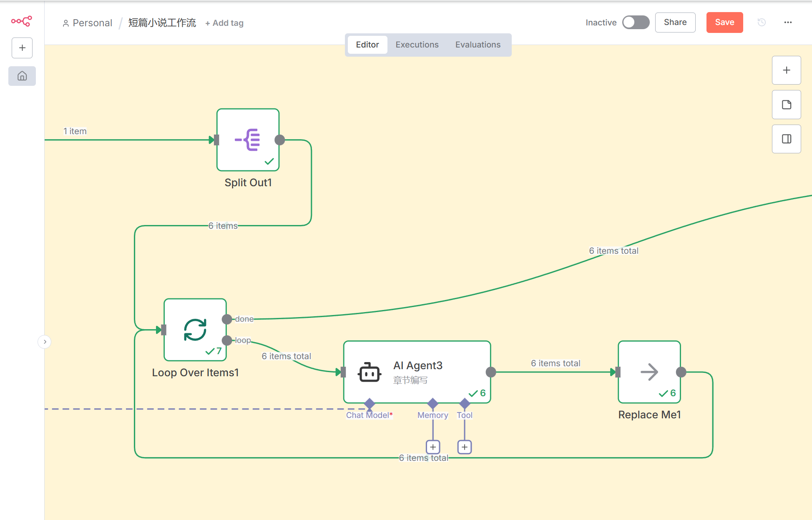Add a sticky note to canvas
This screenshot has width=812, height=520.
[x=786, y=105]
